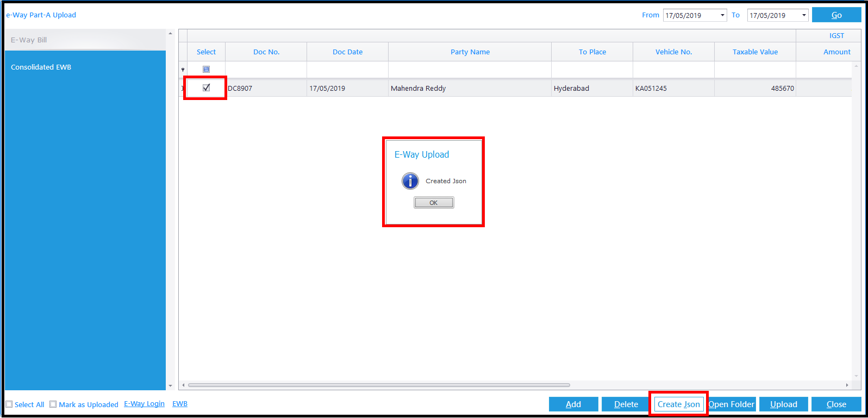Sort by the Doc No. column header
This screenshot has height=418, width=868.
(x=266, y=52)
